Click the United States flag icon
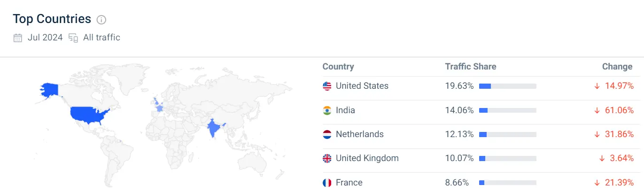Viewport: 644px width, 193px height. pos(327,86)
